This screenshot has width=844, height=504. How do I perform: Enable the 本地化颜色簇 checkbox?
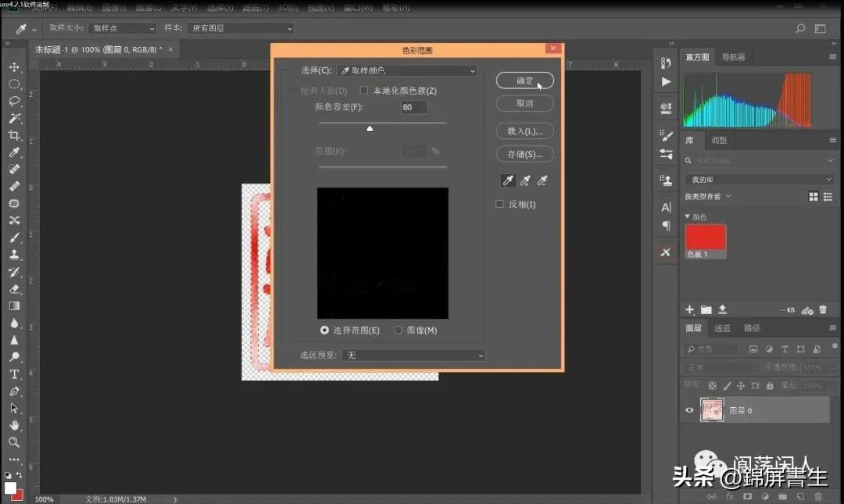(364, 90)
